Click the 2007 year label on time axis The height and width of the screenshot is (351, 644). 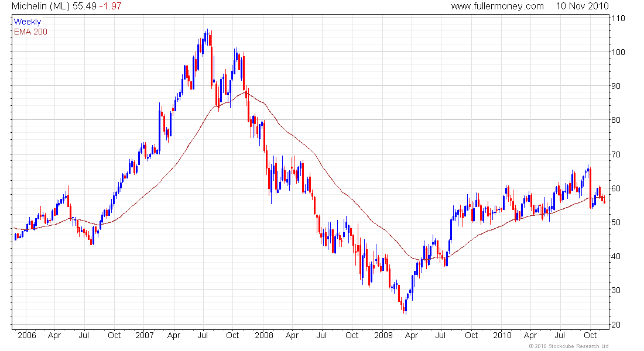click(145, 335)
